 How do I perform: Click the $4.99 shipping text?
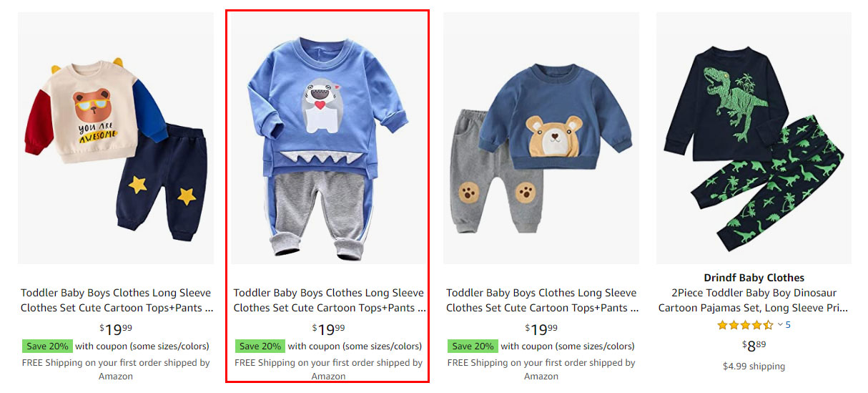[754, 367]
